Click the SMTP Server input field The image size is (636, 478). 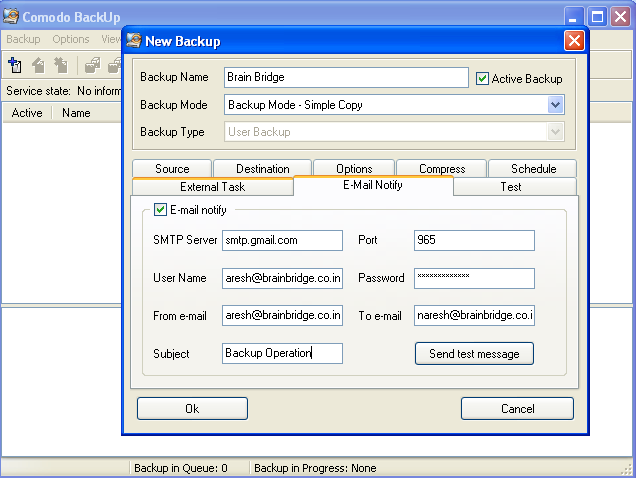[282, 240]
